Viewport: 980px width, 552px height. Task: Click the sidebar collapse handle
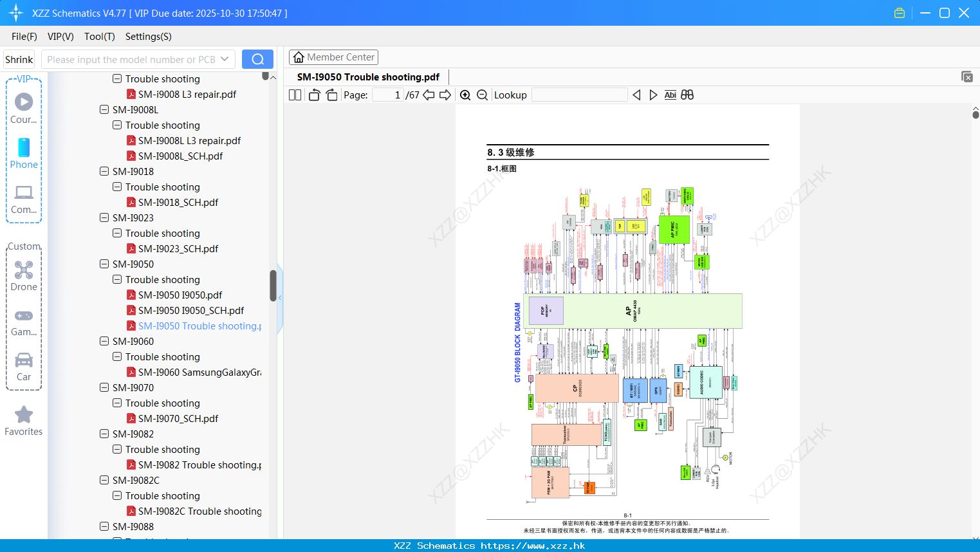(280, 298)
